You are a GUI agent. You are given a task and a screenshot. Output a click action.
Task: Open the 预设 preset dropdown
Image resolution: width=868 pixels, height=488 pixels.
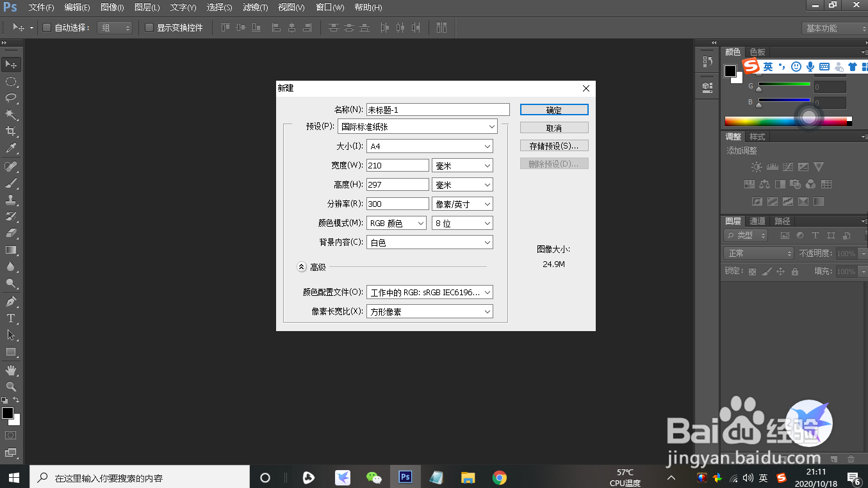[x=417, y=127]
